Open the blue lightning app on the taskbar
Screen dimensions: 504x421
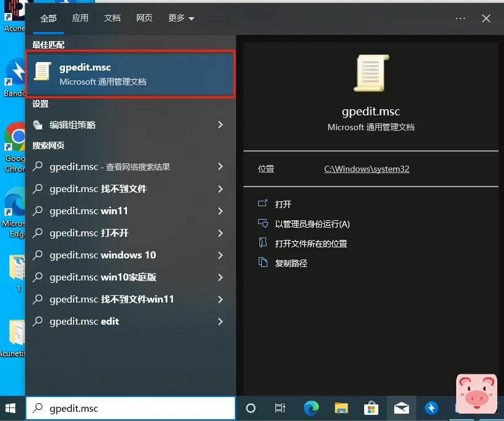click(432, 409)
